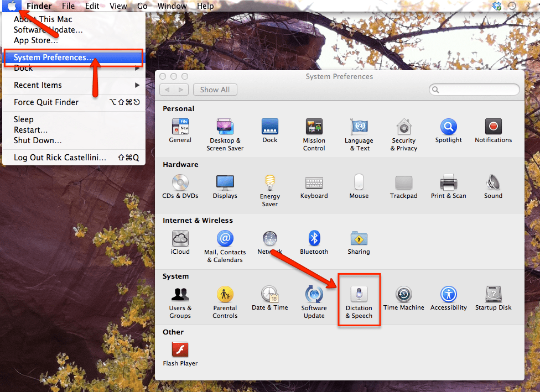The height and width of the screenshot is (392, 540).
Task: Click the Apple menu icon
Action: (12, 6)
